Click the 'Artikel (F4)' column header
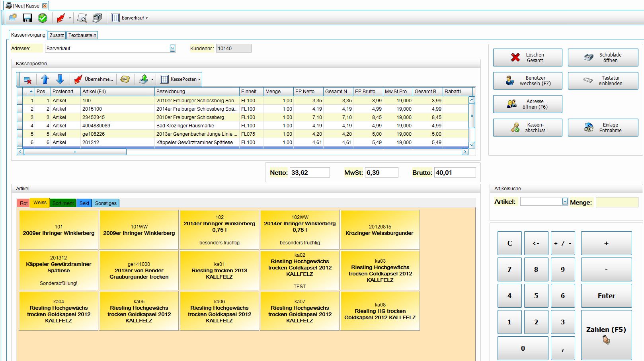The width and height of the screenshot is (644, 361). point(118,92)
